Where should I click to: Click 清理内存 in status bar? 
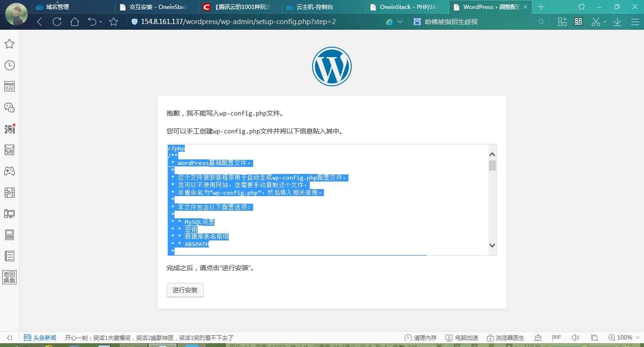click(421, 338)
